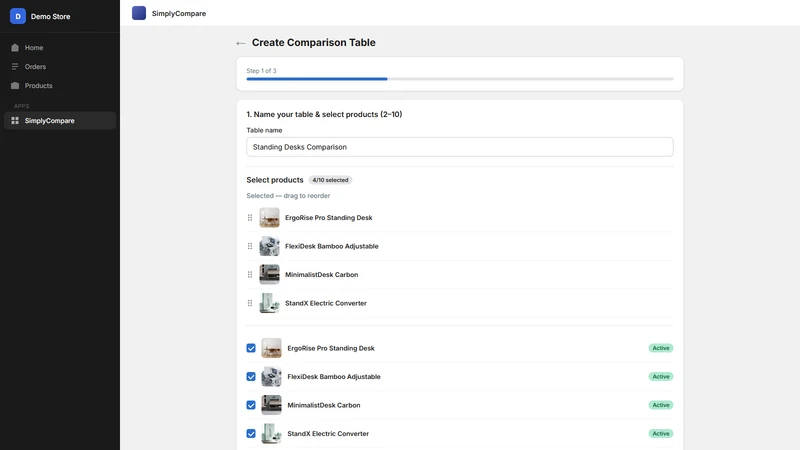This screenshot has height=450, width=800.
Task: Click the Active badge for ErgoRise Pro Standing Desk
Action: [661, 348]
